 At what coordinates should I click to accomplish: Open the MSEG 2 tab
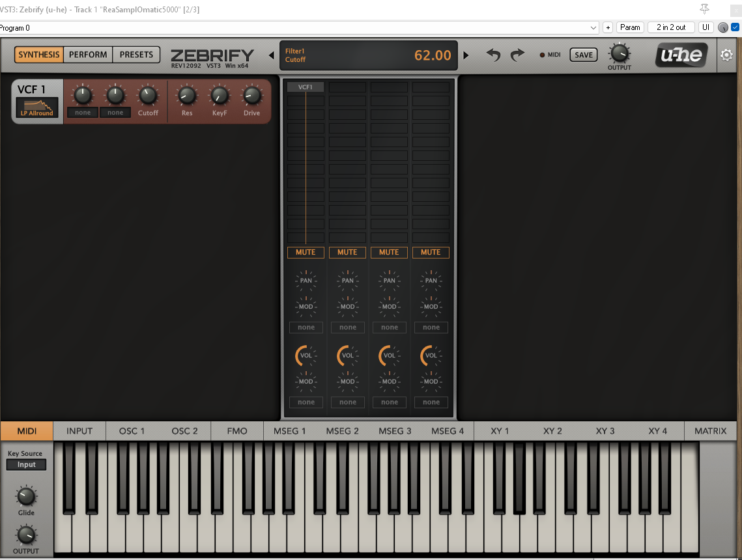(x=342, y=431)
